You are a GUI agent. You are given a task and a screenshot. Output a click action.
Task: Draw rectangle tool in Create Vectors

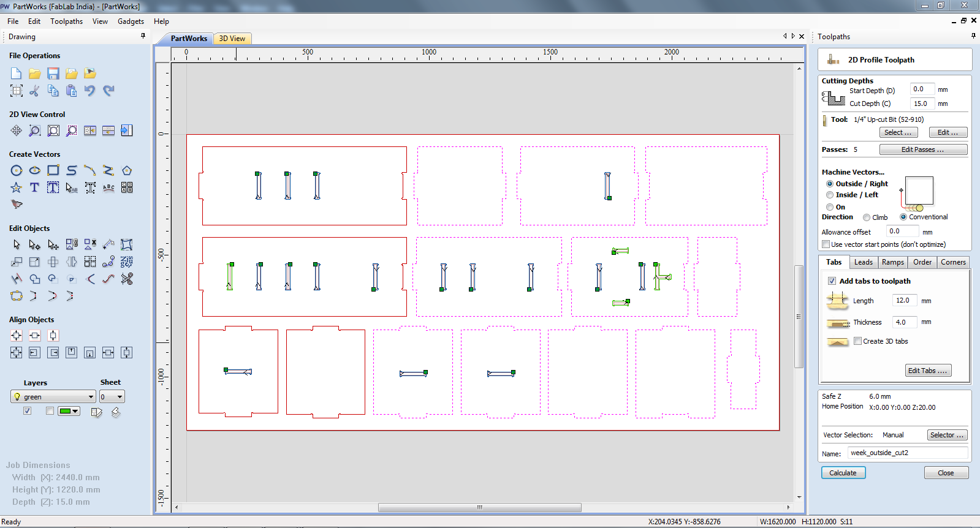coord(53,170)
